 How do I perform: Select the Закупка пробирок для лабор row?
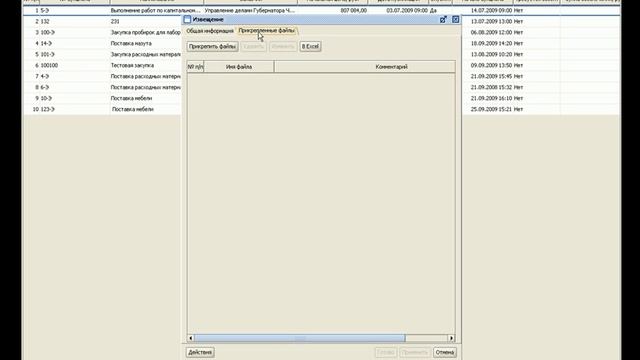tap(145, 32)
